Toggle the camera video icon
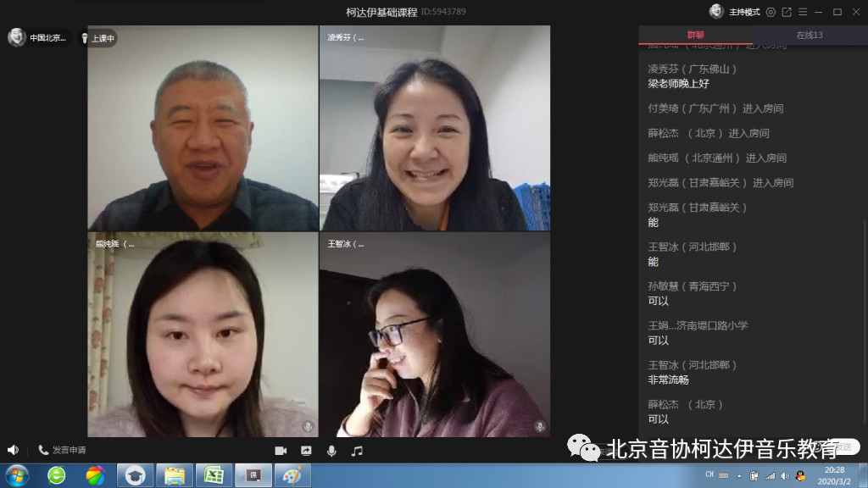 [x=281, y=451]
